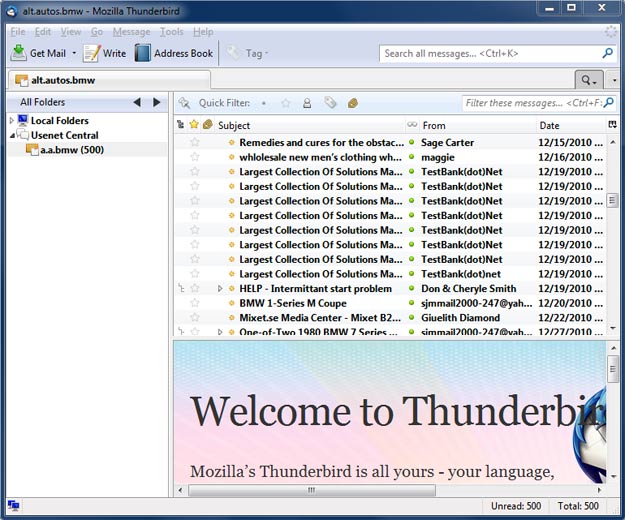Switch to next folder view arrow
Viewport: 625px width, 520px height.
tap(157, 102)
